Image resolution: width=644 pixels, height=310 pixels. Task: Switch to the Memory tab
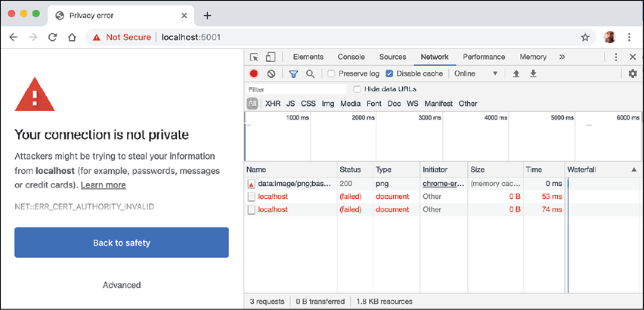pos(533,57)
